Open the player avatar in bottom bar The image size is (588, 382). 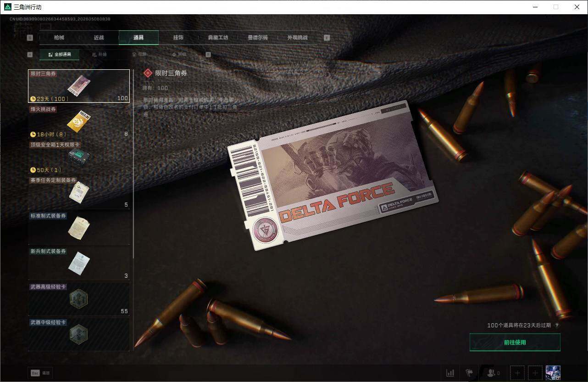[553, 373]
